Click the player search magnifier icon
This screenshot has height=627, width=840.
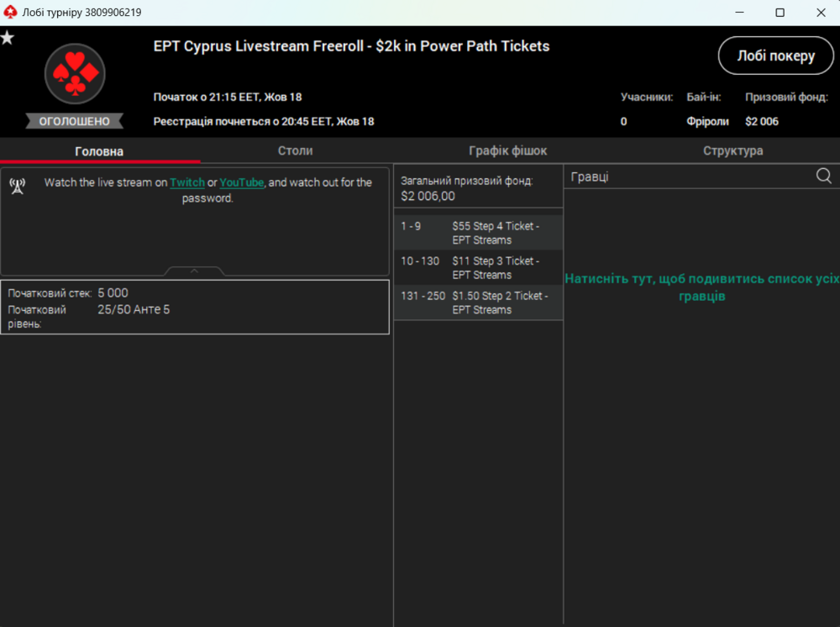coord(824,176)
